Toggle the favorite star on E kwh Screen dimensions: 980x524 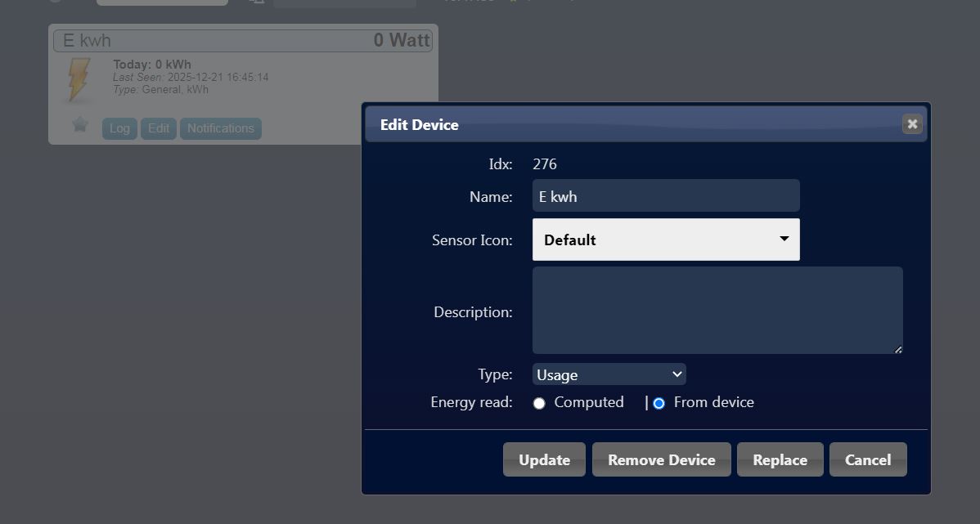tap(79, 124)
